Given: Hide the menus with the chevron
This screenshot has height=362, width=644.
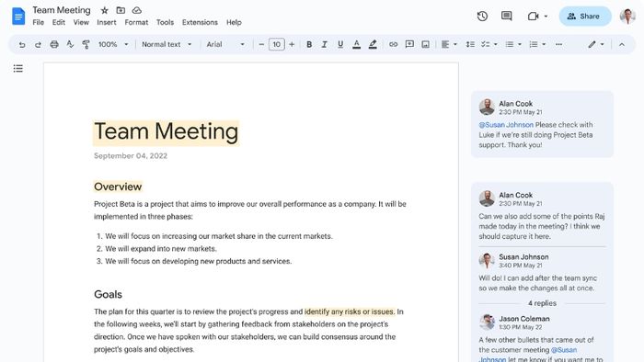Looking at the screenshot, I should point(621,44).
